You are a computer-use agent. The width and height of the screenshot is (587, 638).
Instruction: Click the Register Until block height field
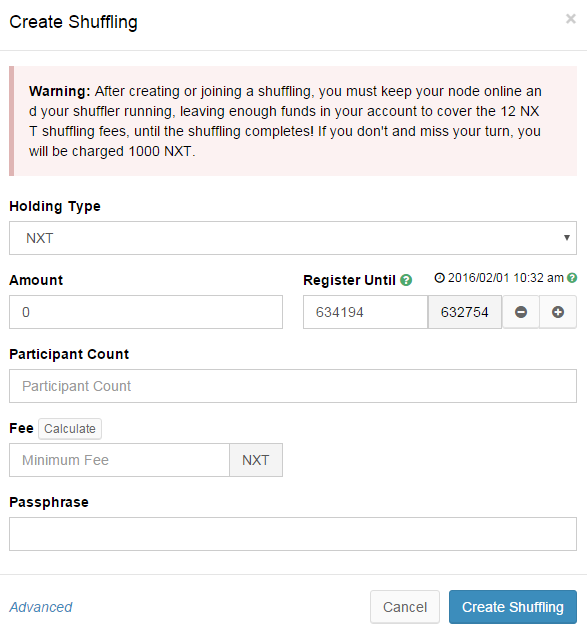365,312
